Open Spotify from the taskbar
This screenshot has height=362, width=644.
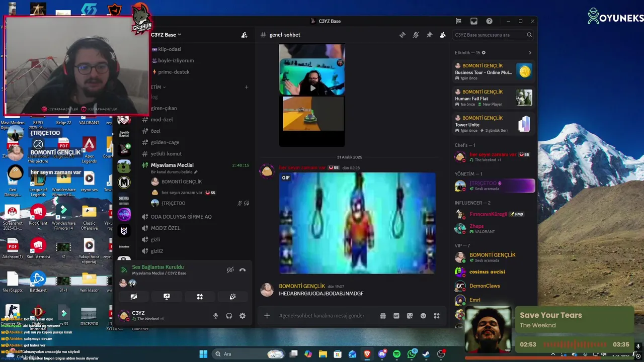click(x=396, y=354)
